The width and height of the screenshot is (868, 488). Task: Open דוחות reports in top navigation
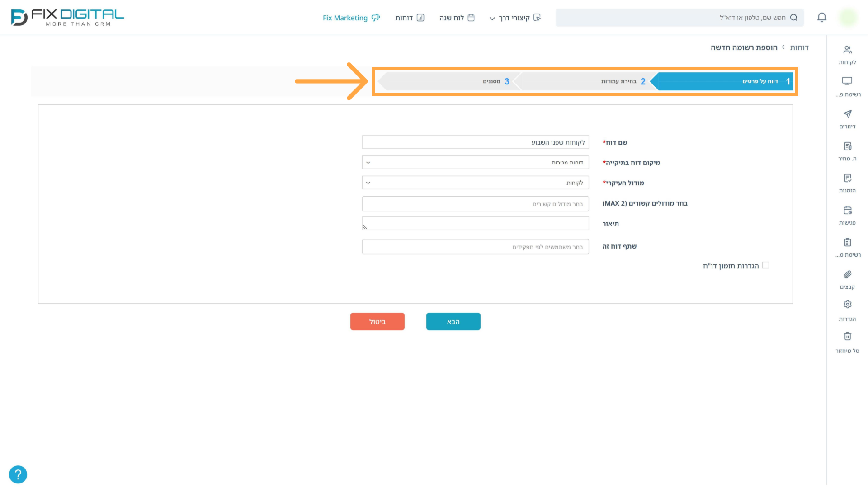pyautogui.click(x=410, y=18)
